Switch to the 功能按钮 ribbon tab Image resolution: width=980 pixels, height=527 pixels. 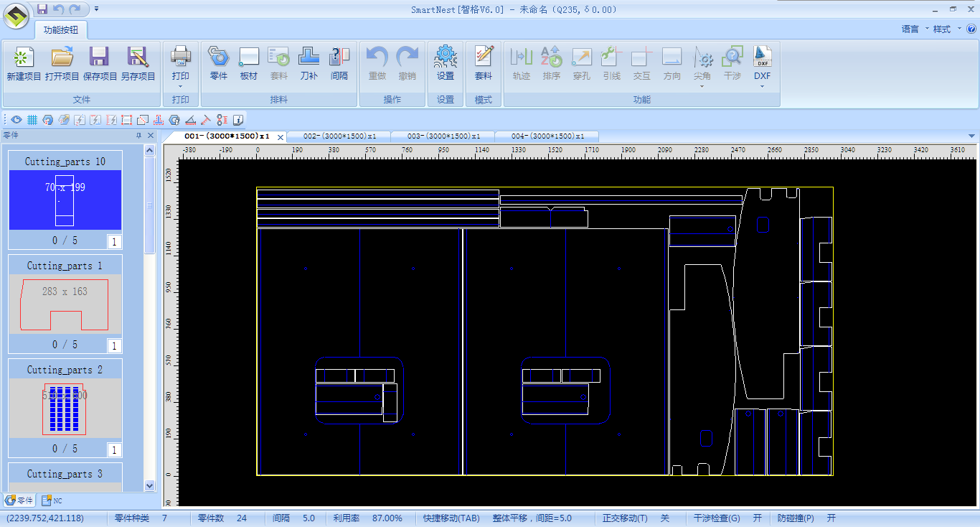coord(62,30)
